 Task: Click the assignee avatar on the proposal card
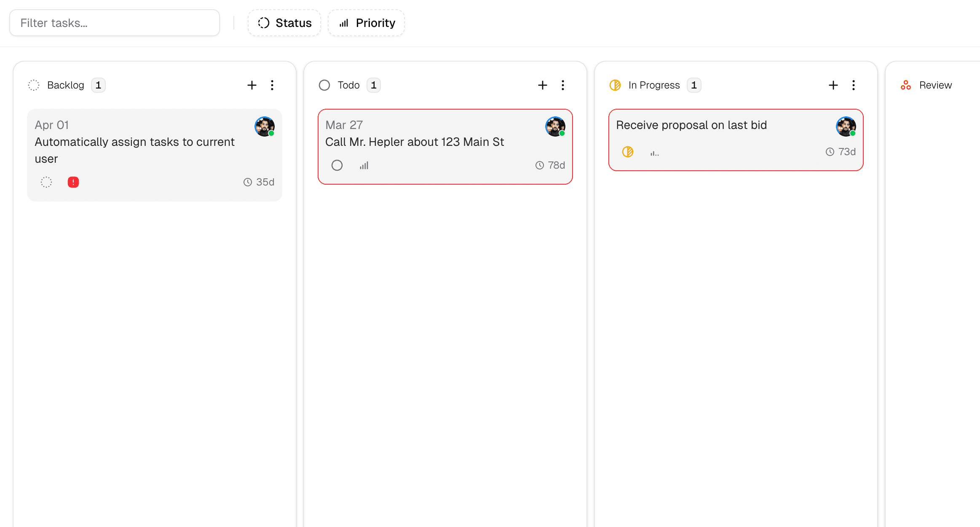[846, 126]
